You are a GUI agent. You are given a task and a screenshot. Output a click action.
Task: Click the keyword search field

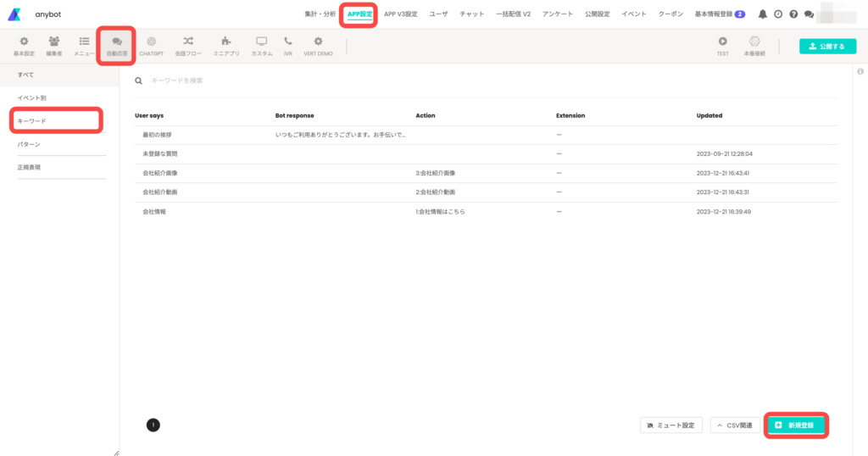pyautogui.click(x=339, y=81)
